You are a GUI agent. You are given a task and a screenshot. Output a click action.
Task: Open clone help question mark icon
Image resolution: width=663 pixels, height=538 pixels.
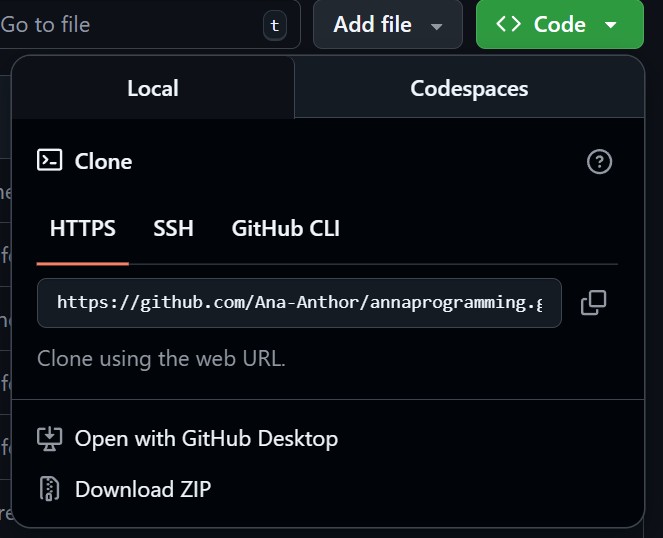[599, 162]
